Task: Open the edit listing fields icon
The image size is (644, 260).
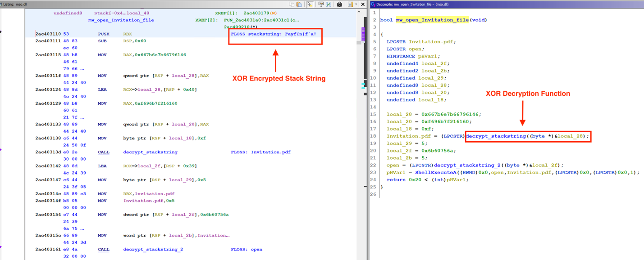Action: (321, 4)
